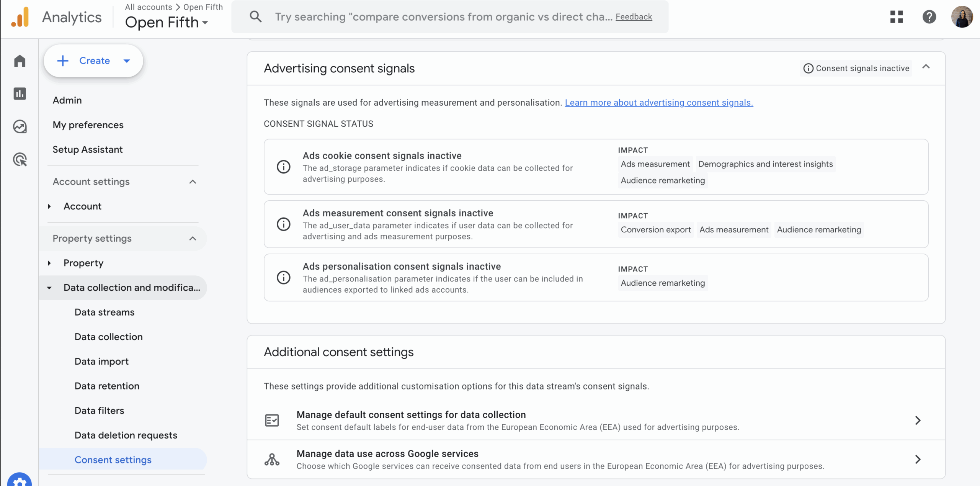Click the Open Fifth breadcrumb
Viewport: 980px width, 486px height.
point(203,7)
